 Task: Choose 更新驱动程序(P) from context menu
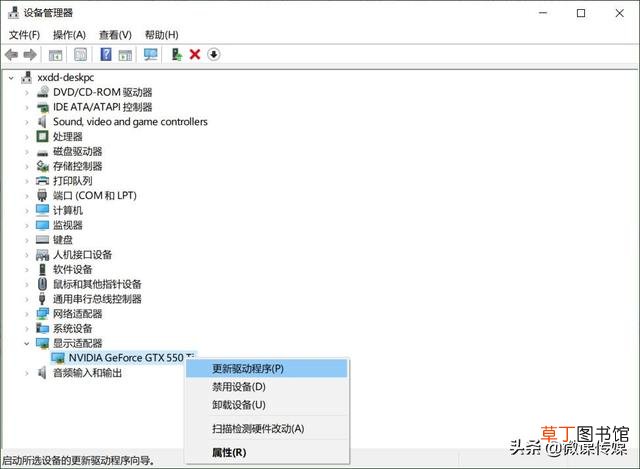click(267, 369)
